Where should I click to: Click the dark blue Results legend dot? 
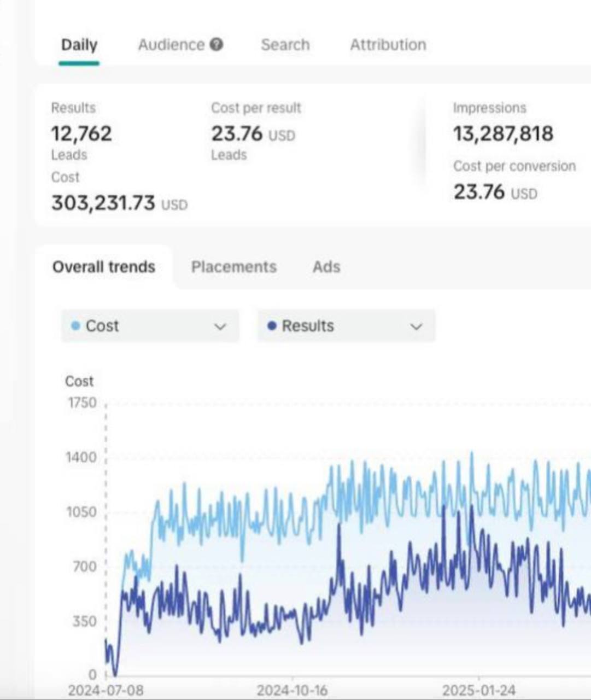272,326
